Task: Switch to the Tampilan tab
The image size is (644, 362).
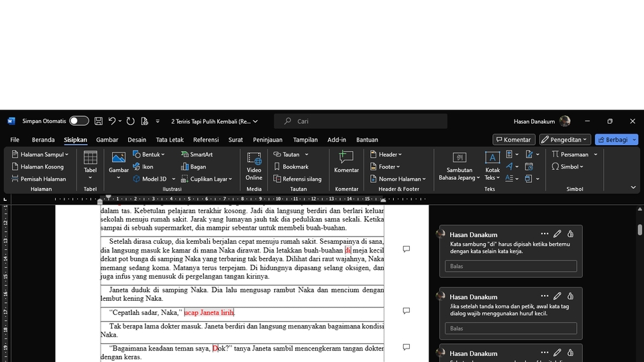Action: [305, 140]
